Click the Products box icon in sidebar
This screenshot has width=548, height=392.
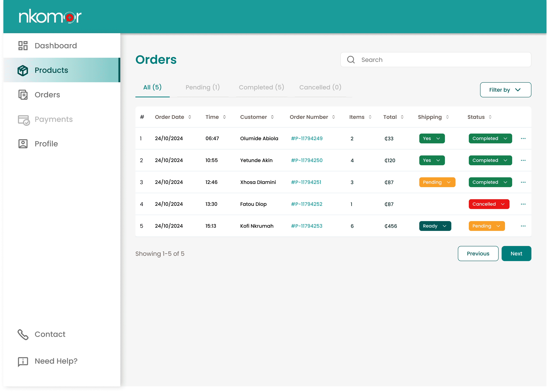click(x=23, y=71)
